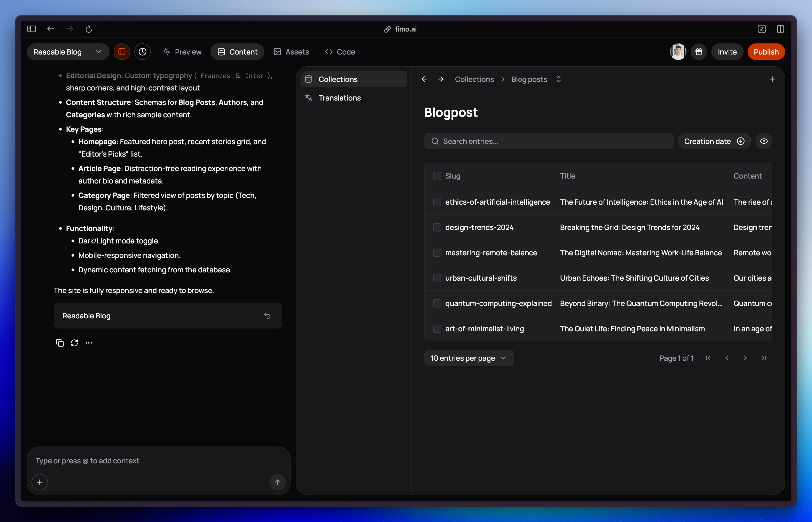The width and height of the screenshot is (812, 522).
Task: Click the copy message icon
Action: coord(60,343)
